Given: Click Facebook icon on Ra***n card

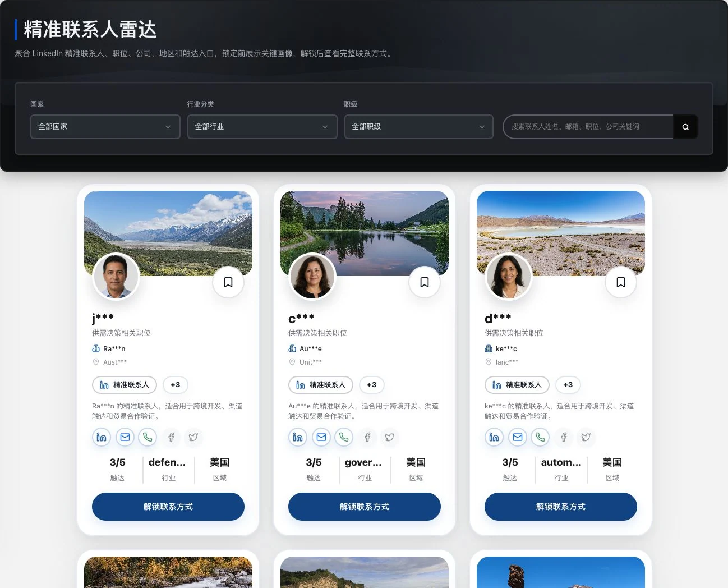Looking at the screenshot, I should (x=171, y=437).
